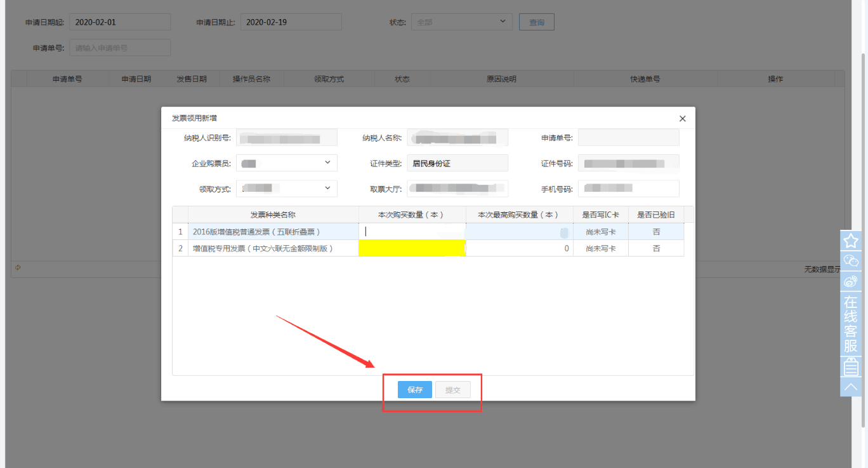Close the 发票领用新增 dialog
Screen dimensions: 868x468
pyautogui.click(x=683, y=119)
